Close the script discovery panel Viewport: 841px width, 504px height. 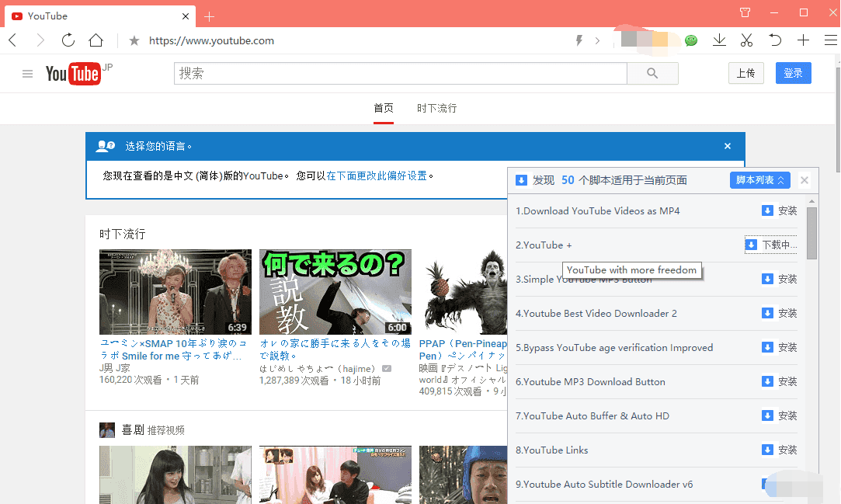(804, 180)
